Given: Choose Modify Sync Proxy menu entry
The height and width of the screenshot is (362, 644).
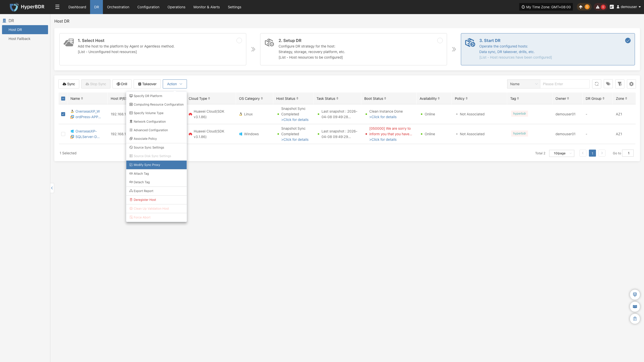Looking at the screenshot, I should pos(156,165).
